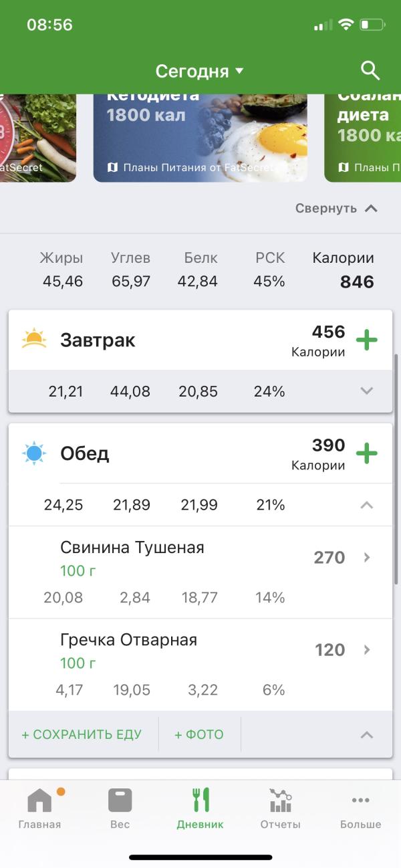Open the Больше three-dots icon
This screenshot has width=401, height=868.
tap(360, 800)
